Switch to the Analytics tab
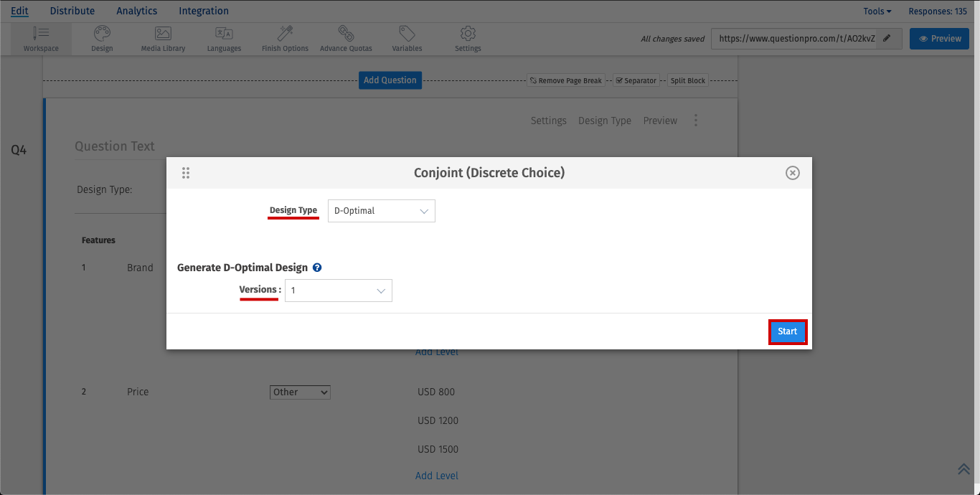The image size is (980, 495). 137,11
